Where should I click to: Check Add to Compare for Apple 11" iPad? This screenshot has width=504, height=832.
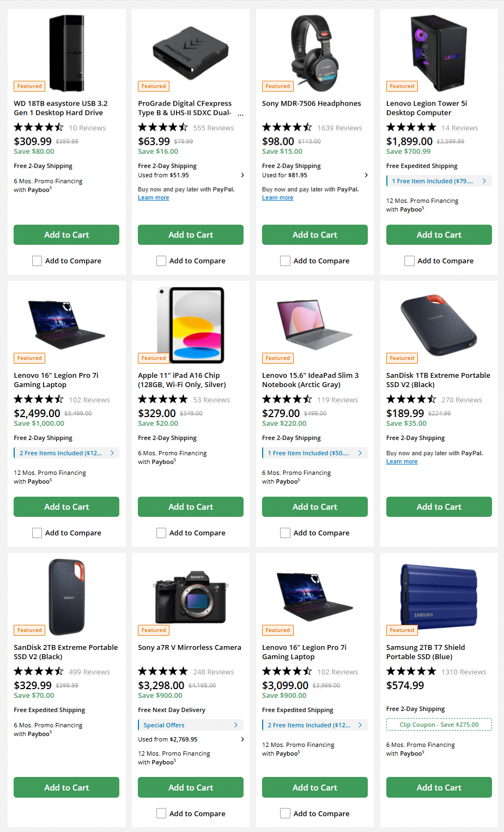pos(161,533)
